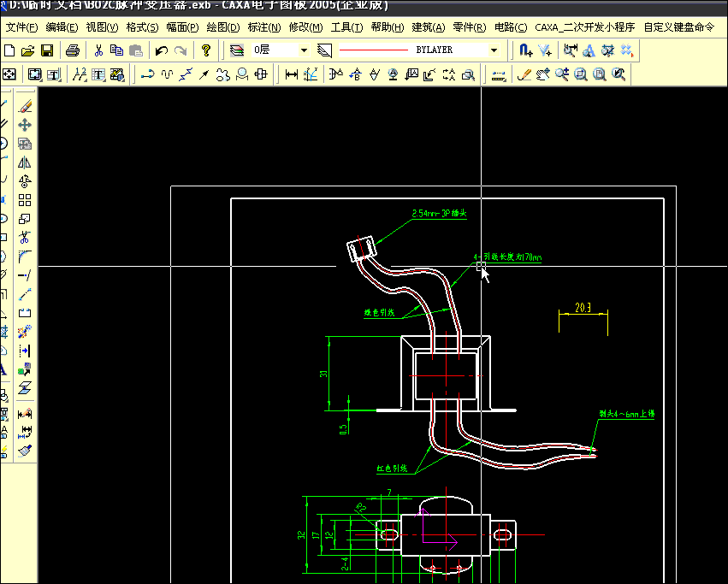Image resolution: width=728 pixels, height=584 pixels.
Task: Click the linear dimension icon
Action: [292, 74]
